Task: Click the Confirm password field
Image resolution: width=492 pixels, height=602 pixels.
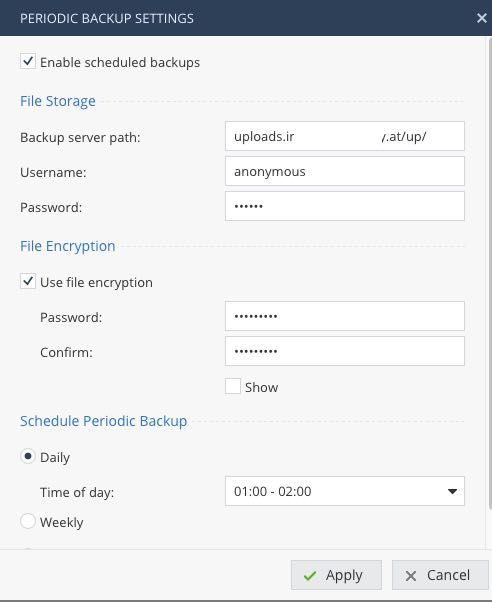Action: (x=345, y=351)
